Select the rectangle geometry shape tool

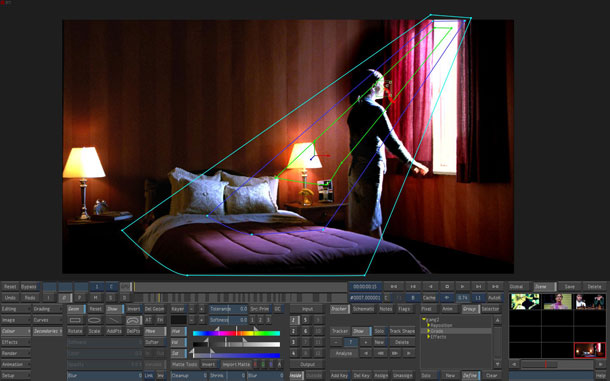pyautogui.click(x=75, y=320)
